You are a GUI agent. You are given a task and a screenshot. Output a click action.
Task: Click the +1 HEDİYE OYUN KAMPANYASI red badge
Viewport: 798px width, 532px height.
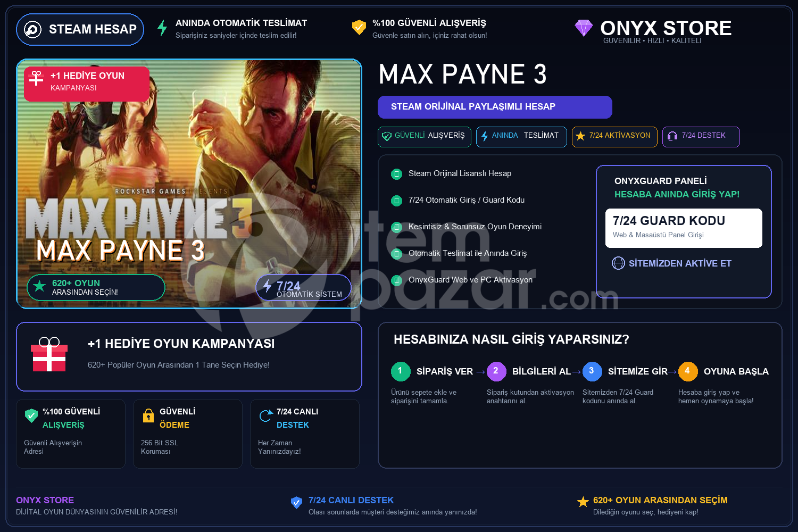coord(87,84)
